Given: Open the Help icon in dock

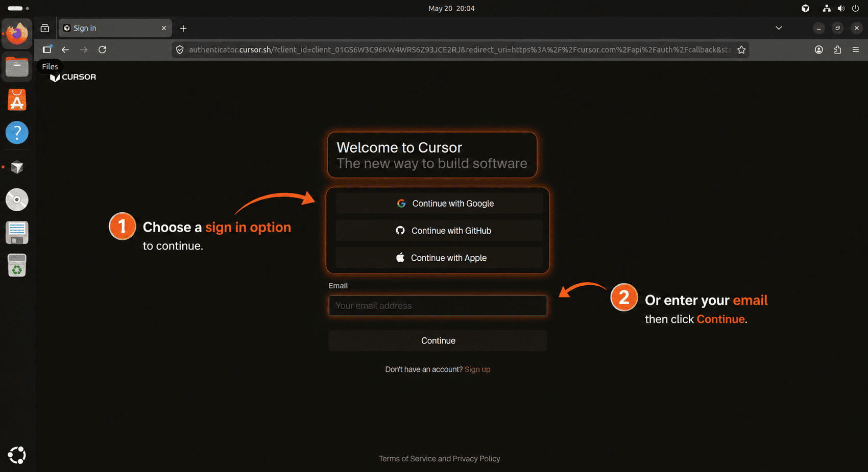Looking at the screenshot, I should [17, 133].
